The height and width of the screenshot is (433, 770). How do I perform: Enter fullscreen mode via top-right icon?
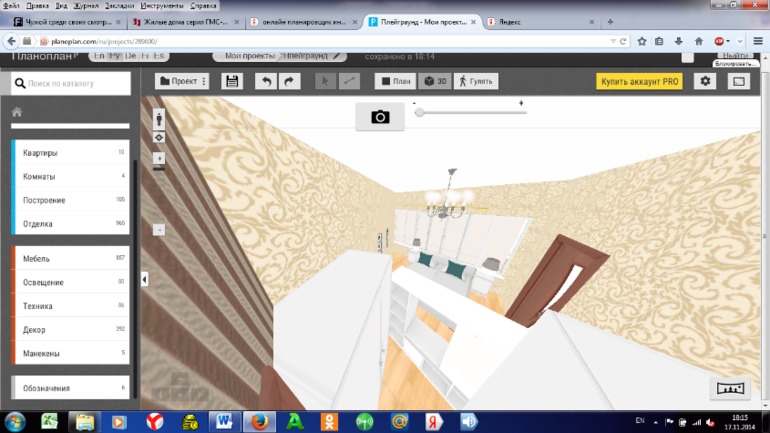[739, 81]
